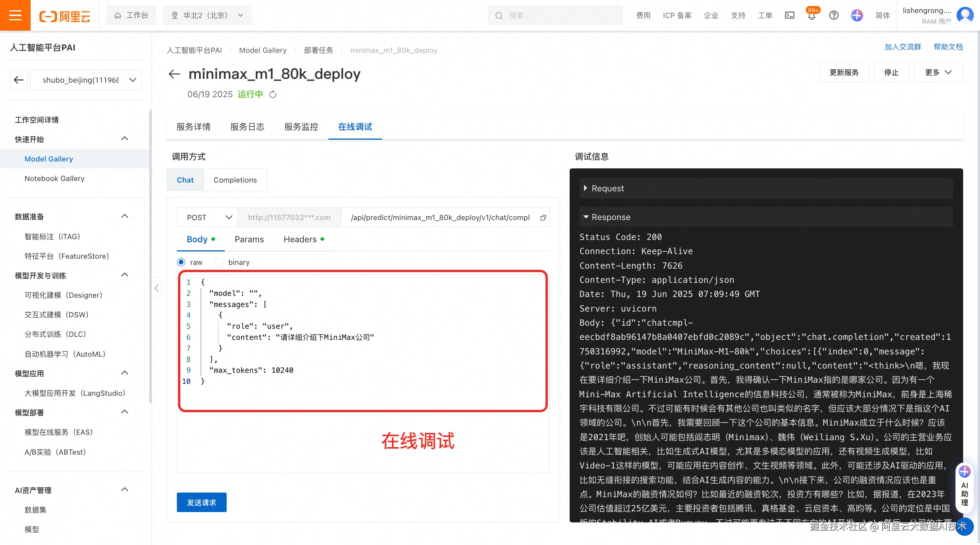Copy the chat completions endpoint URL
Image resolution: width=980 pixels, height=545 pixels.
[x=543, y=217]
